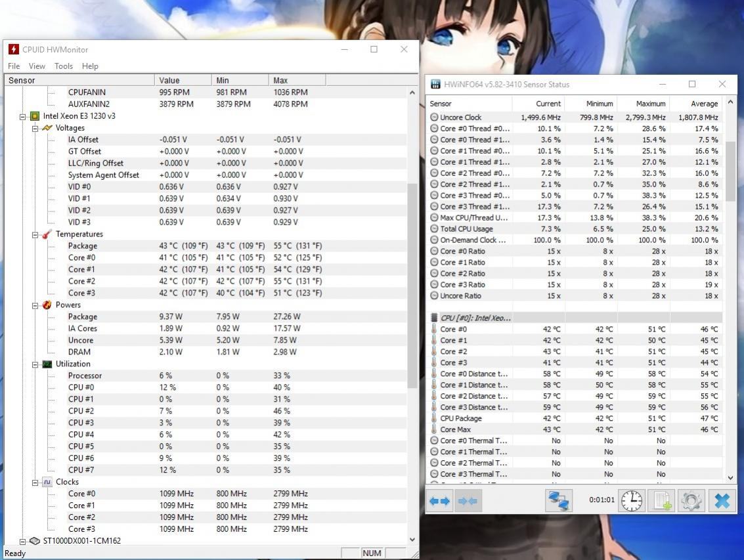Image resolution: width=744 pixels, height=560 pixels.
Task: Select the Max CPU/Thread Usage row
Action: pyautogui.click(x=574, y=218)
